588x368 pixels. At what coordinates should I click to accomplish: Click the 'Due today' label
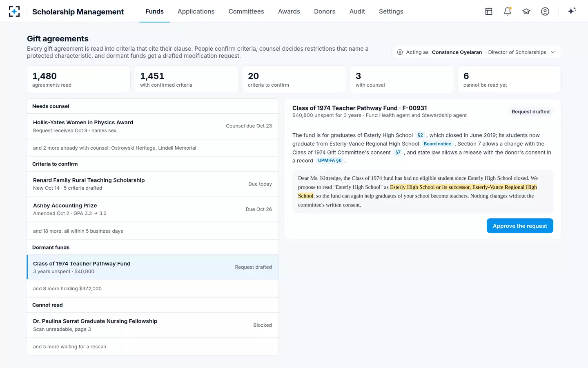tap(260, 184)
